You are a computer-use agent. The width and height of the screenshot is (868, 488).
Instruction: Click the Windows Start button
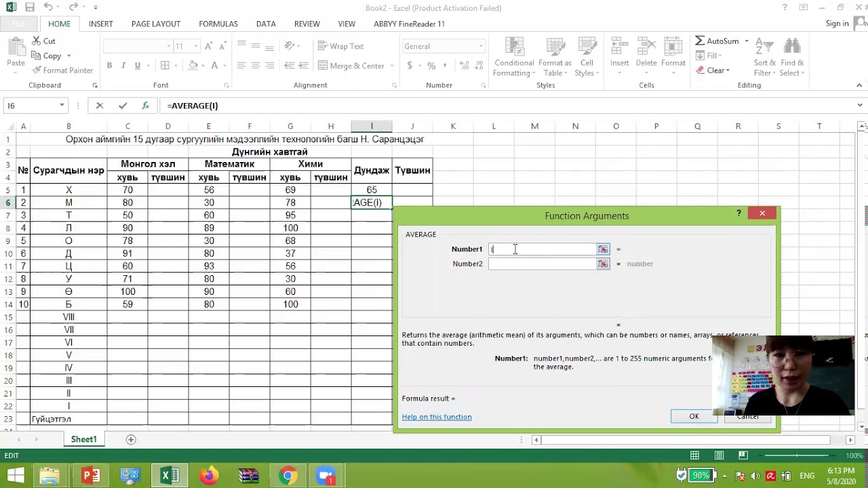tap(16, 476)
